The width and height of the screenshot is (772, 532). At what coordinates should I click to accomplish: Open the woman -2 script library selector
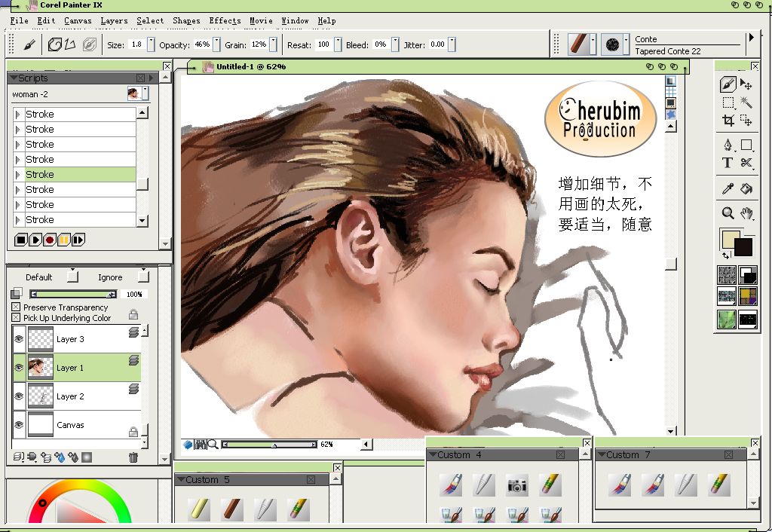click(x=139, y=93)
